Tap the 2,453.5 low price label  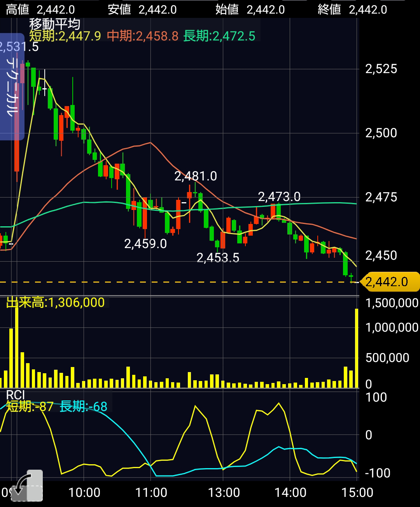tap(218, 257)
